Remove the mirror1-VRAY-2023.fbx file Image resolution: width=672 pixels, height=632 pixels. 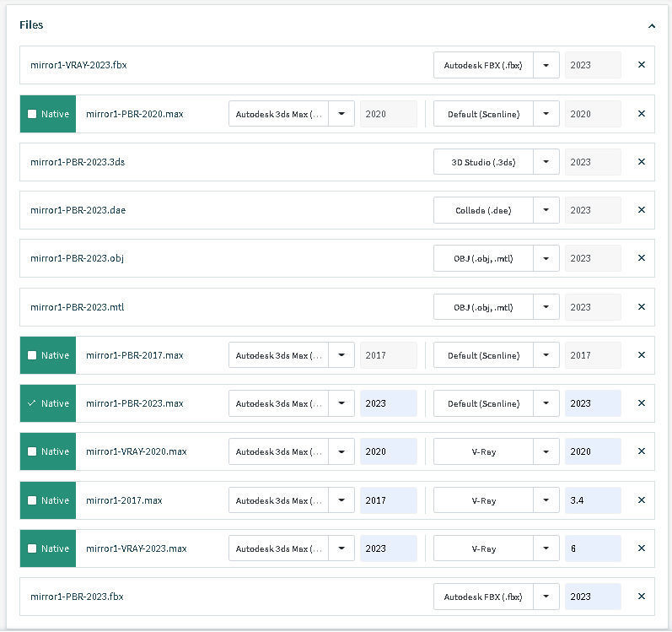[x=641, y=65]
